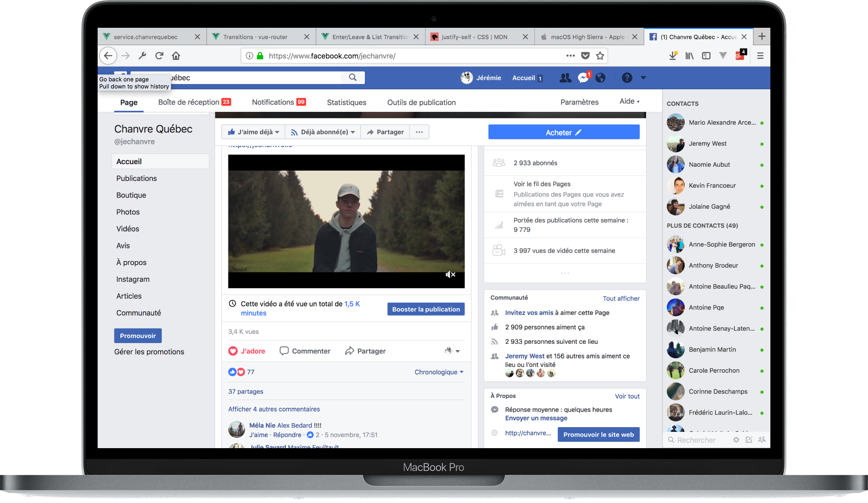Open a new browser tab
Screen dimensions: 868x503
coord(762,36)
